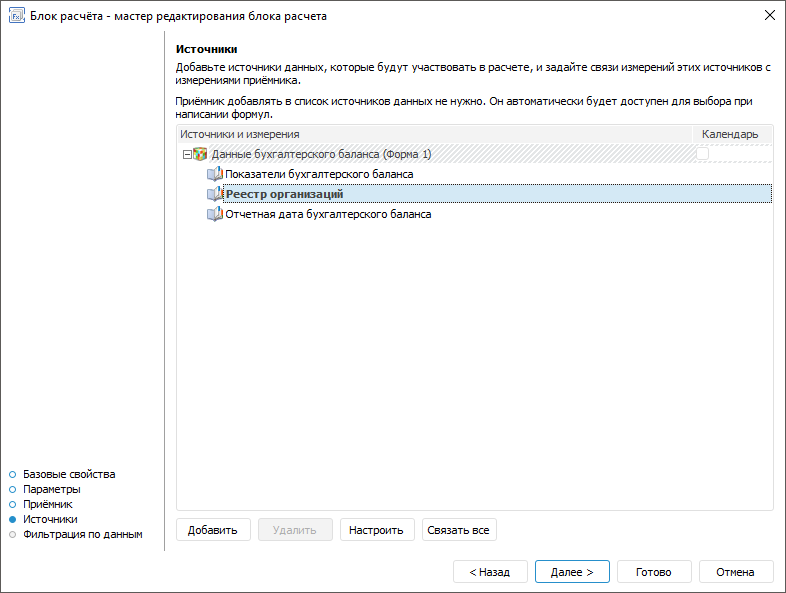Select the Показатели бухгалтерского баланса dimension
786x593 pixels.
319,174
